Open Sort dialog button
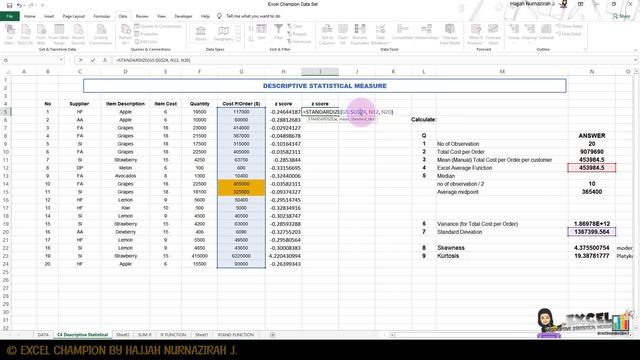The image size is (640, 360). (261, 32)
